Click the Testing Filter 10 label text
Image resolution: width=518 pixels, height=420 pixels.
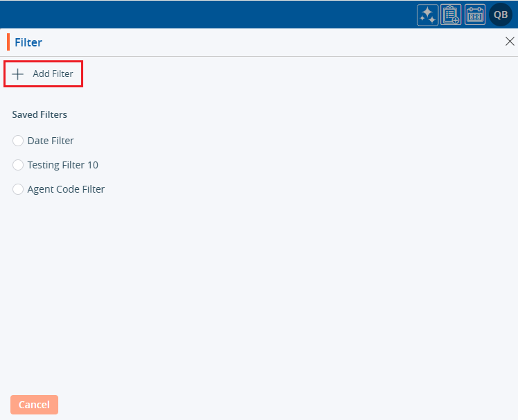62,165
